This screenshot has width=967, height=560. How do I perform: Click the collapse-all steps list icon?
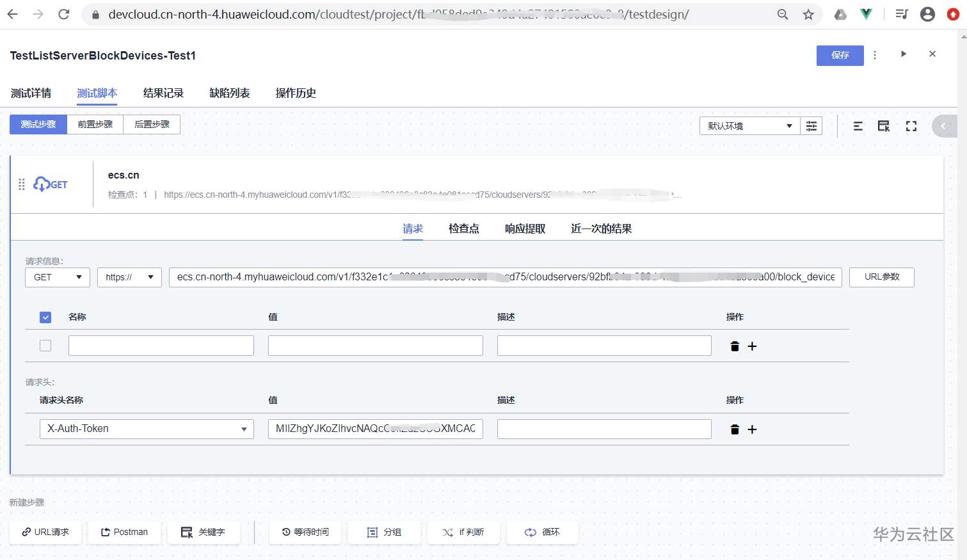click(858, 126)
